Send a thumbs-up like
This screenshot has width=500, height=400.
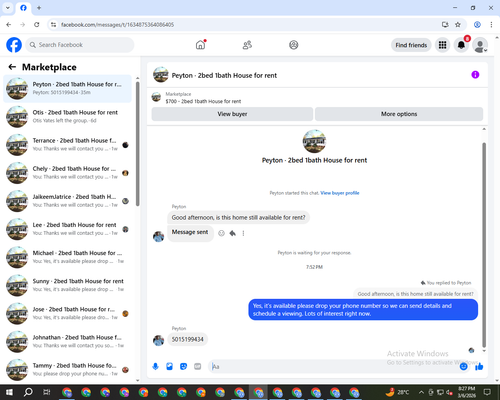click(x=479, y=367)
